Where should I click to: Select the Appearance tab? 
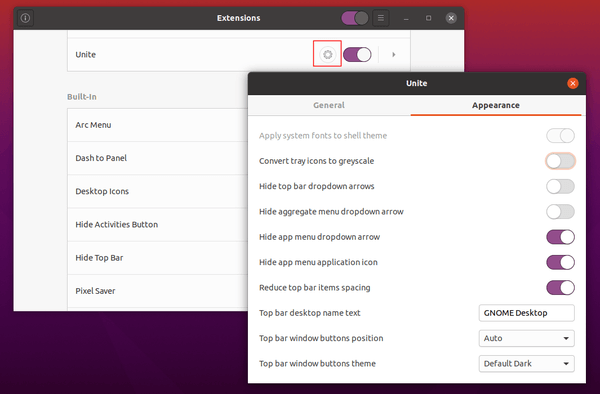(496, 105)
